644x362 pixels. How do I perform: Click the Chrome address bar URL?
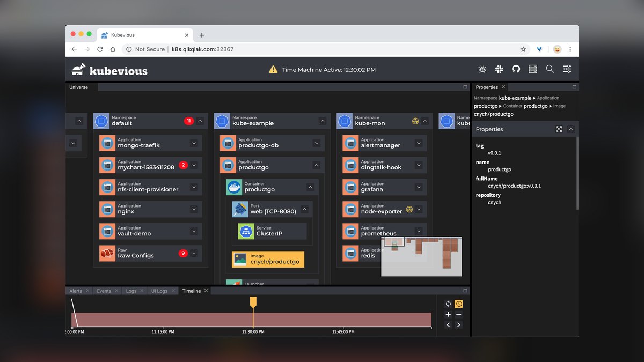(x=202, y=49)
